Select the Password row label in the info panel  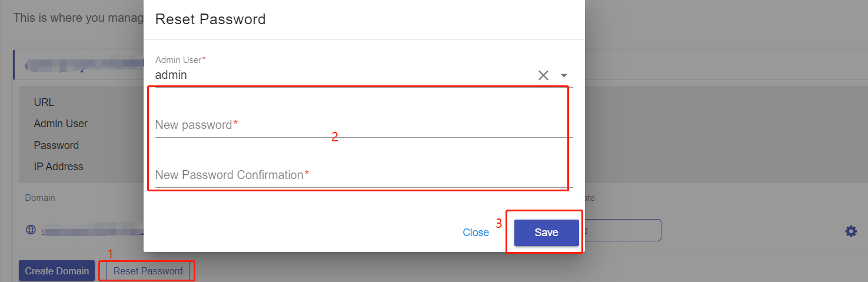pos(56,145)
